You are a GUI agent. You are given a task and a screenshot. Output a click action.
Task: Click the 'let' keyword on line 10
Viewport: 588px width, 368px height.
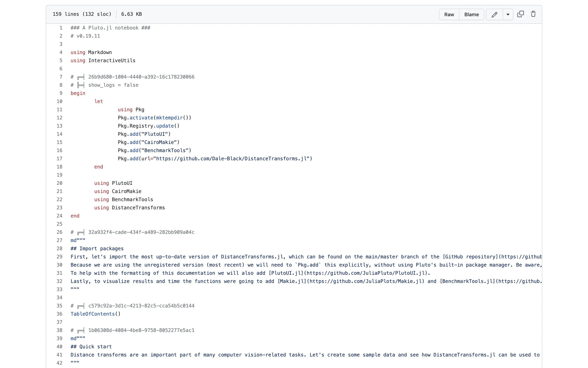(x=99, y=101)
